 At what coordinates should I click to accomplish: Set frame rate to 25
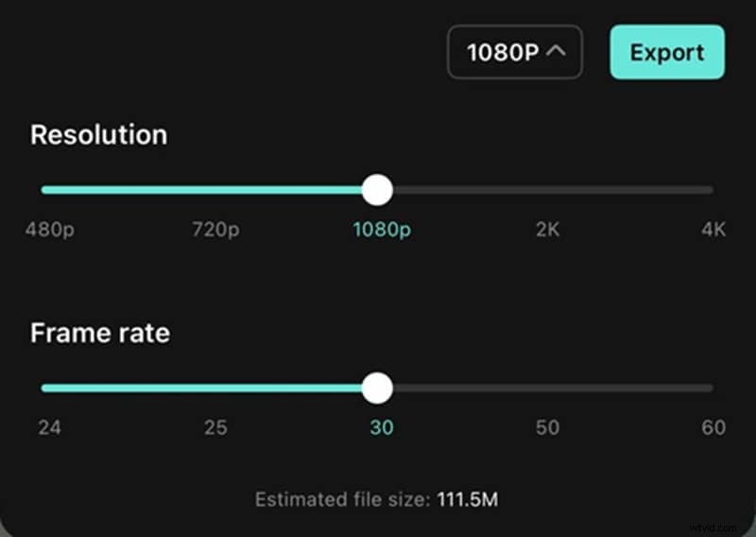pos(215,427)
